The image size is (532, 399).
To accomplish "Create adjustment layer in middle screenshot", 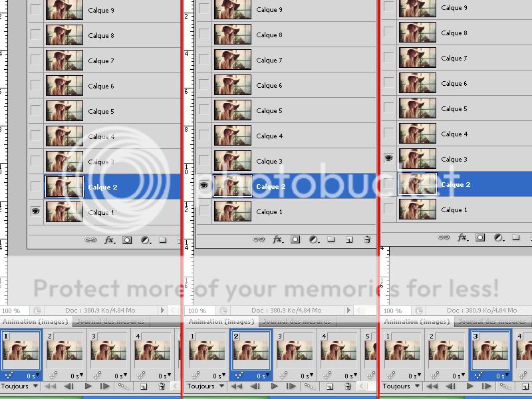I will [x=313, y=239].
